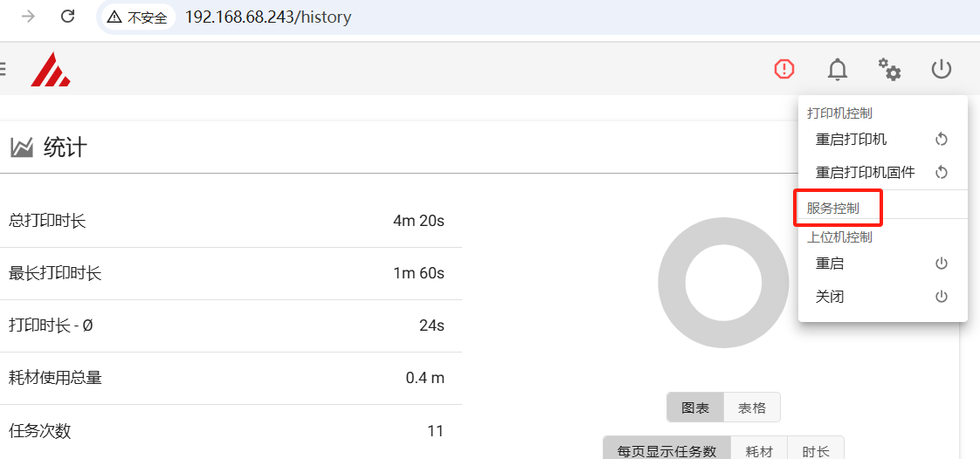Click the browser reload button
The width and height of the screenshot is (980, 459).
click(67, 17)
